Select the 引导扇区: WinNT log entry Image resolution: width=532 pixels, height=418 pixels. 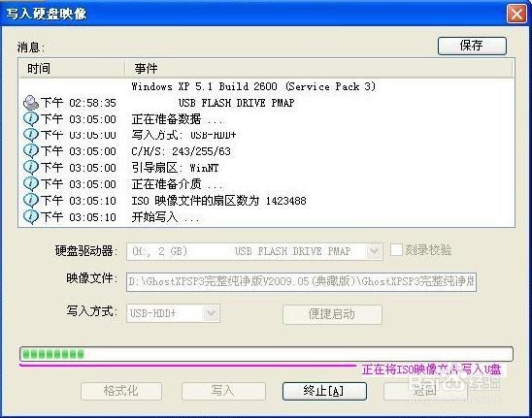tap(175, 168)
